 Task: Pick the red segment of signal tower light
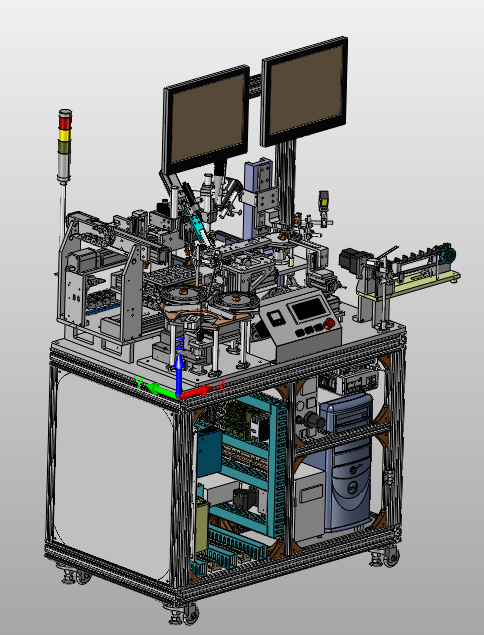point(65,121)
